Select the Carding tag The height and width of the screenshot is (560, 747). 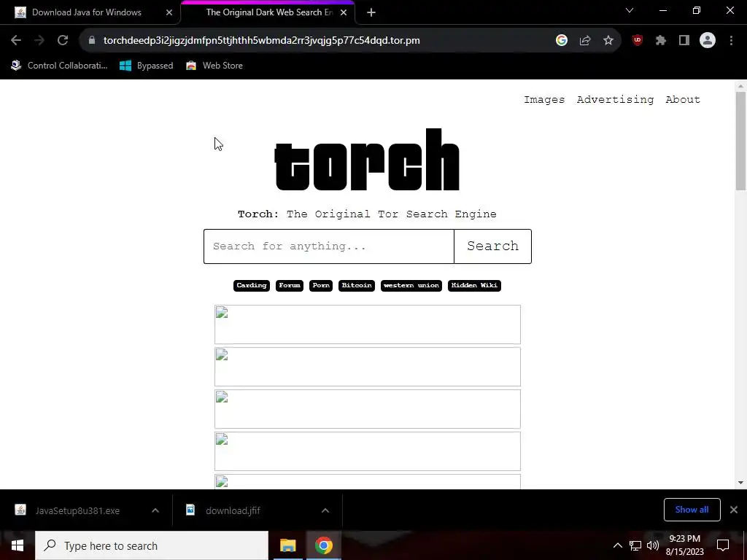252,285
